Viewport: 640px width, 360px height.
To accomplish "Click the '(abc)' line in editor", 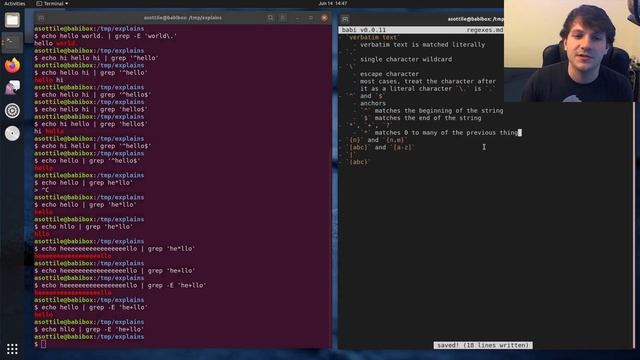I will coord(358,162).
